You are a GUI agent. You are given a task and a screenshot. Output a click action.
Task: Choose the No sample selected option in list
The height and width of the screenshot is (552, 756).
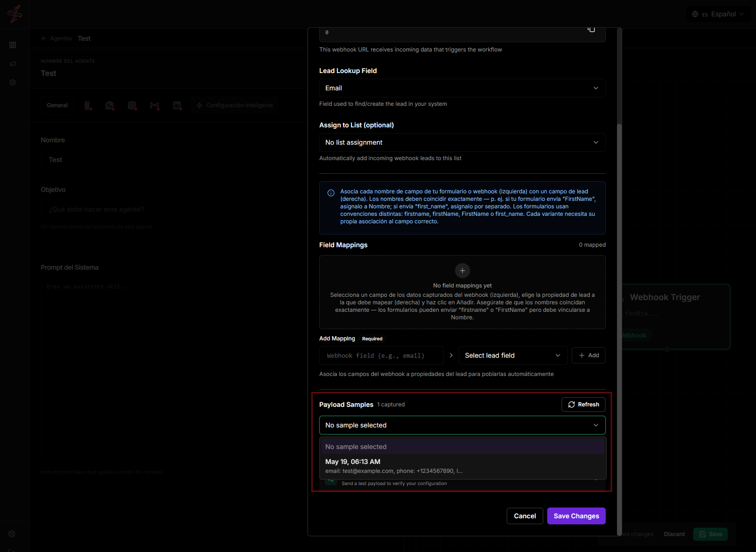pos(462,447)
